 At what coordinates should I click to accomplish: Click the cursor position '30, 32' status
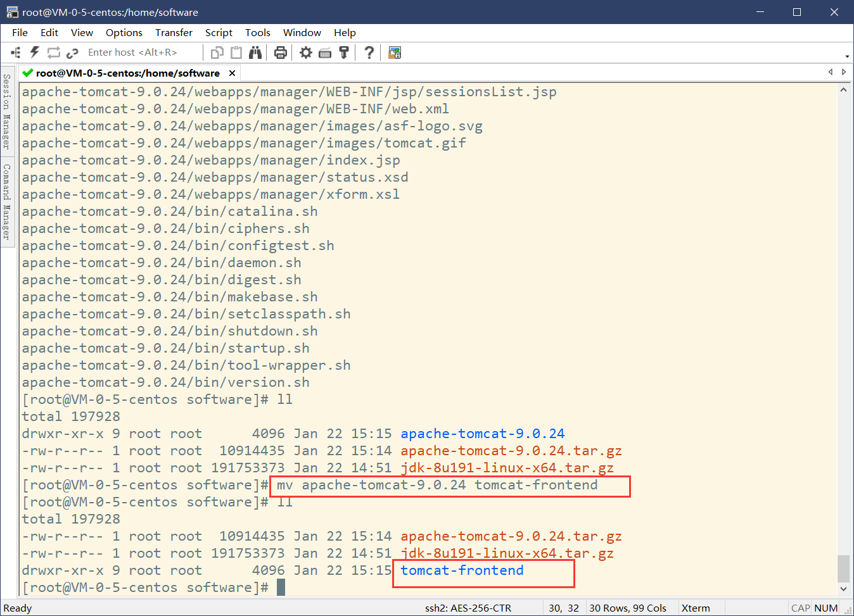(x=564, y=608)
